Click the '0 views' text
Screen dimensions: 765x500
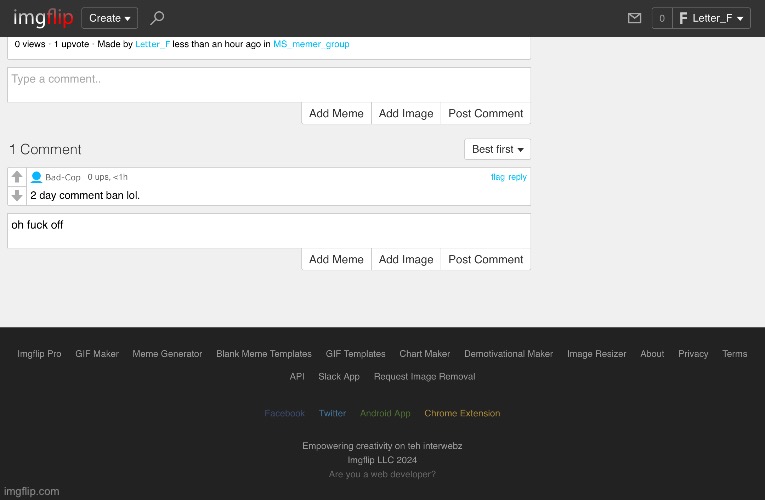pos(30,44)
